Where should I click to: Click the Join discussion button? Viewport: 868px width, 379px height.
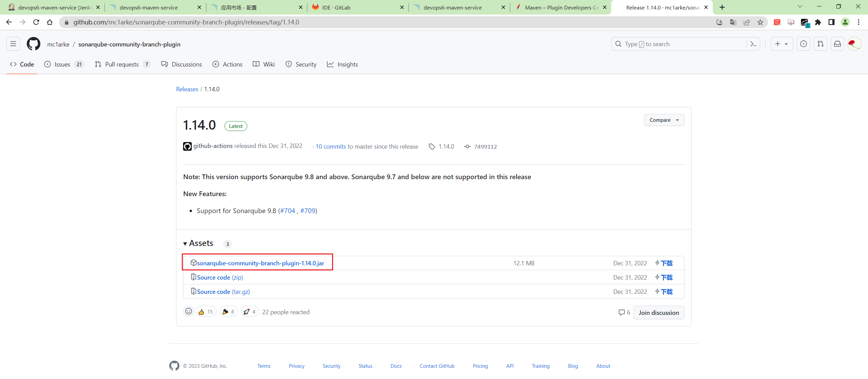click(x=659, y=312)
